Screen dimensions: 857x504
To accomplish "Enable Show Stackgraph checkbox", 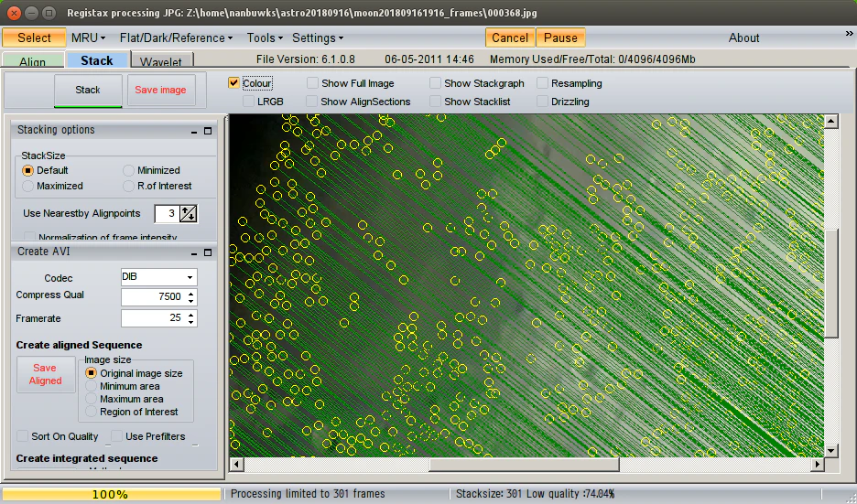I will click(435, 83).
